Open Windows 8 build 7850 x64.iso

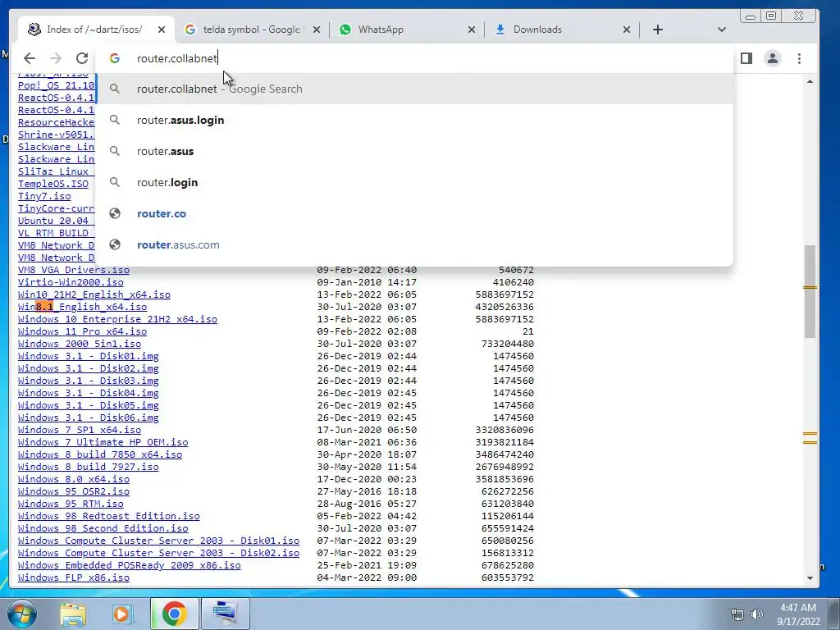pyautogui.click(x=99, y=454)
